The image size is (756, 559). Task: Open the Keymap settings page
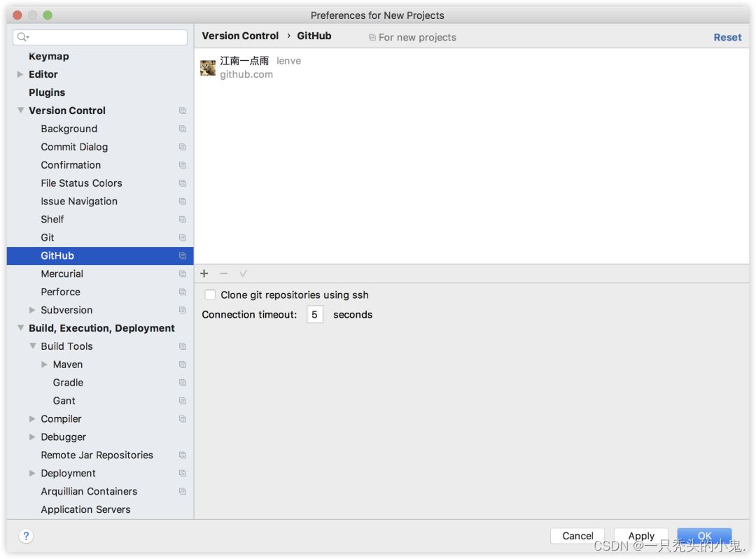49,57
